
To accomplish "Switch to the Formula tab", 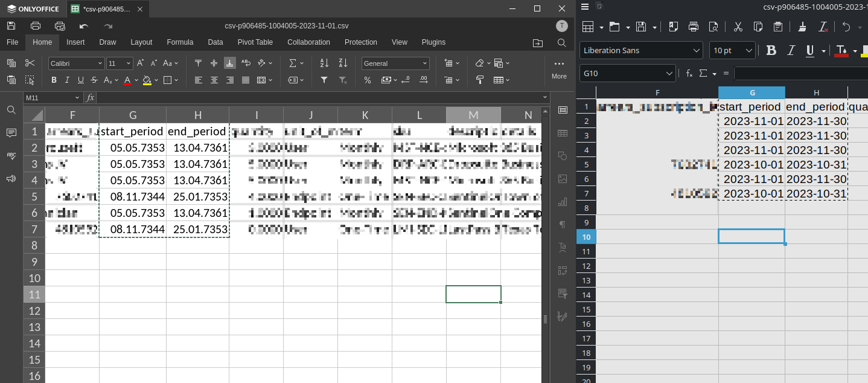I will click(x=180, y=42).
